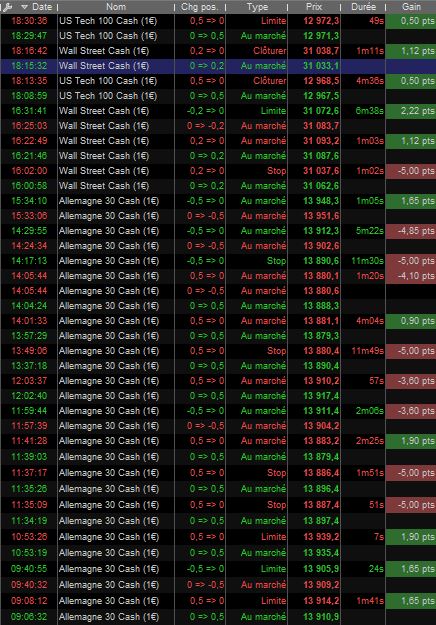Click the 1m51s duration

[x=370, y=473]
